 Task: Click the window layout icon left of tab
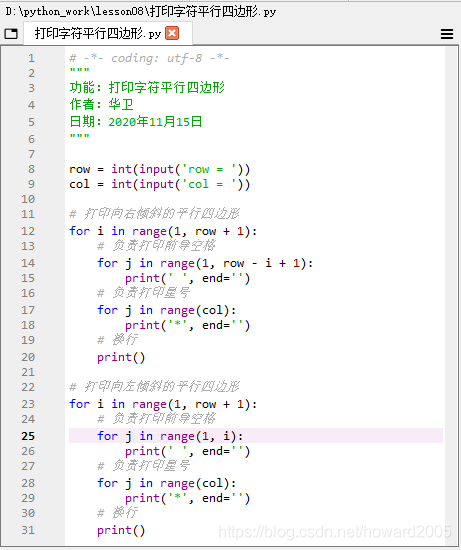(11, 34)
